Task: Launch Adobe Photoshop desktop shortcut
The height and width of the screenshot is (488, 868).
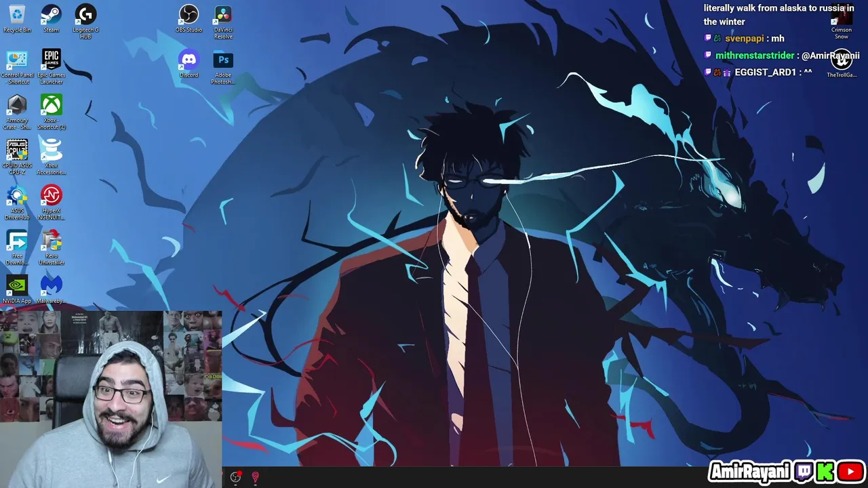Action: coord(223,67)
